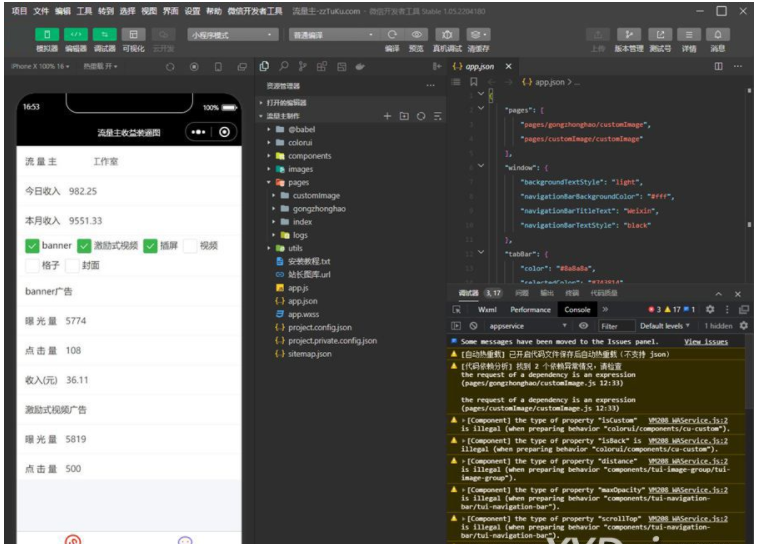Check the 格子 checkbox
This screenshot has height=544, width=757.
tap(33, 266)
